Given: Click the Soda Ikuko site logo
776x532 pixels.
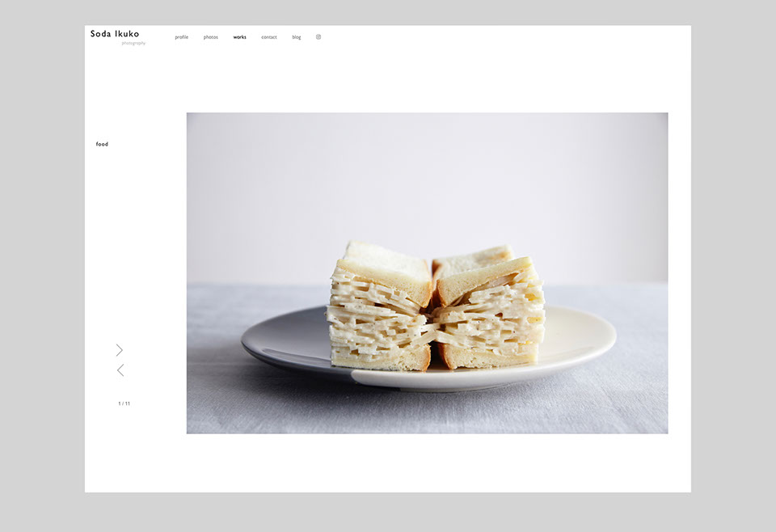Looking at the screenshot, I should click(x=115, y=34).
